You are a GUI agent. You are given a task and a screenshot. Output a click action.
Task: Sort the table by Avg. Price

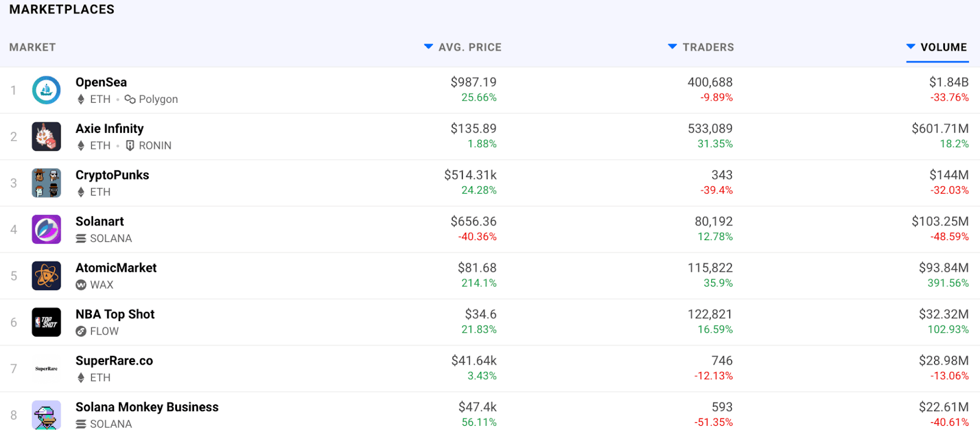coord(469,47)
